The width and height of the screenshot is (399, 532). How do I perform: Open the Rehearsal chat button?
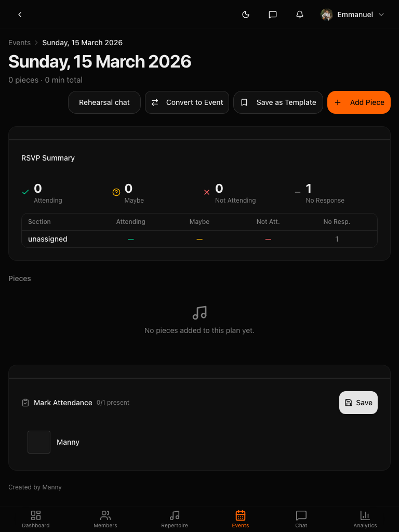pos(104,102)
